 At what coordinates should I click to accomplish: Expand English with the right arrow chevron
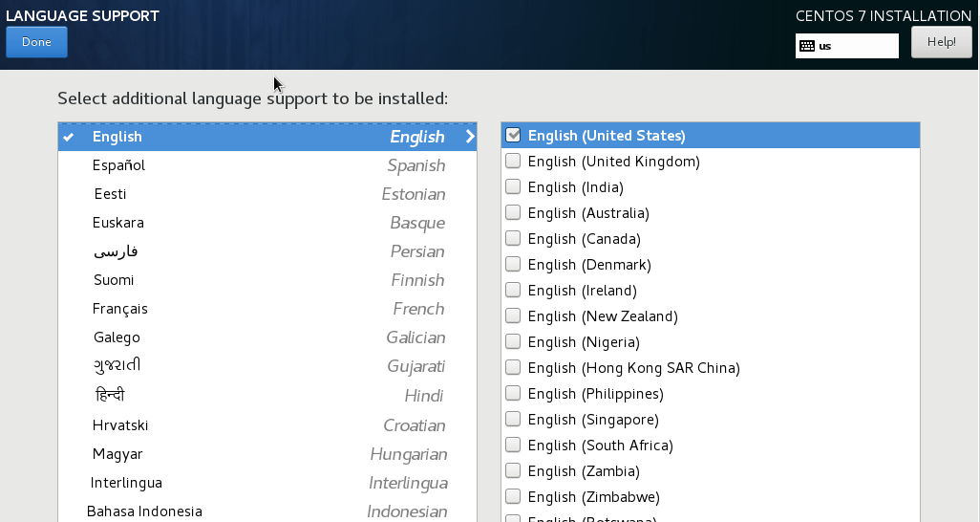click(x=469, y=137)
